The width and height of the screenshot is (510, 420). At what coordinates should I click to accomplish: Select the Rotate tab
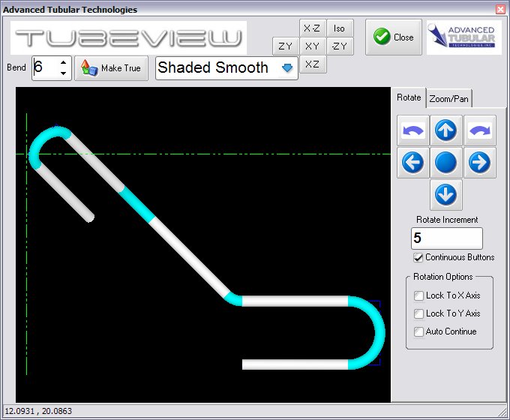coord(409,97)
